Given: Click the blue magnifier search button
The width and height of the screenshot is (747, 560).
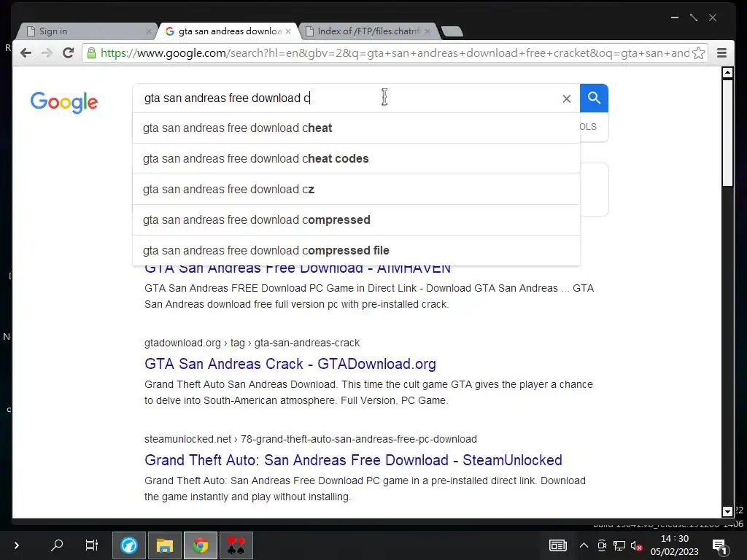Looking at the screenshot, I should pyautogui.click(x=594, y=98).
